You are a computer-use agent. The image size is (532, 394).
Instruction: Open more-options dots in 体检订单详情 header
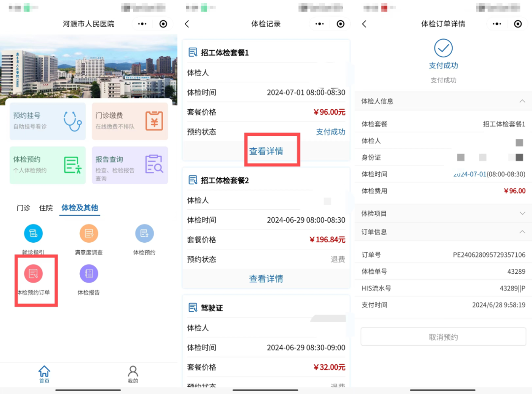click(x=497, y=24)
